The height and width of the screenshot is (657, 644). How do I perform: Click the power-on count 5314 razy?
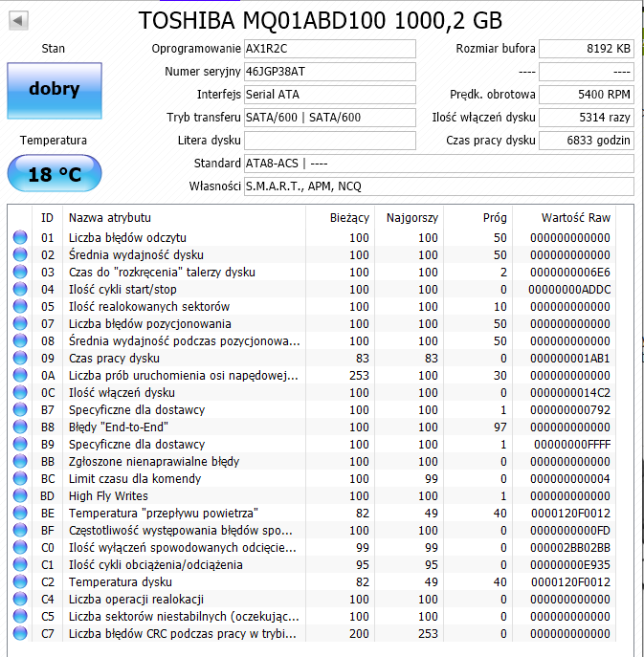(x=587, y=118)
